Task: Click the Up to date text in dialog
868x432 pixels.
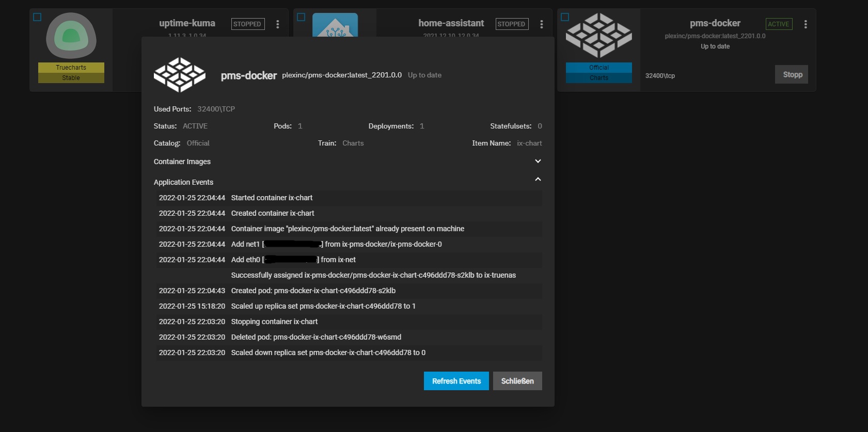Action: click(x=424, y=75)
